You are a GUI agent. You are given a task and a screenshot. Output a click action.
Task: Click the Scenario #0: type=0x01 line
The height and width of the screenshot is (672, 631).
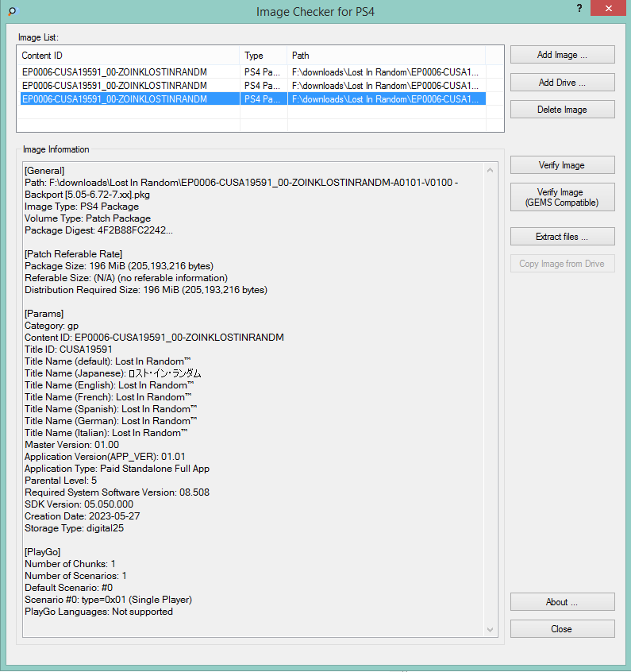[x=109, y=600]
